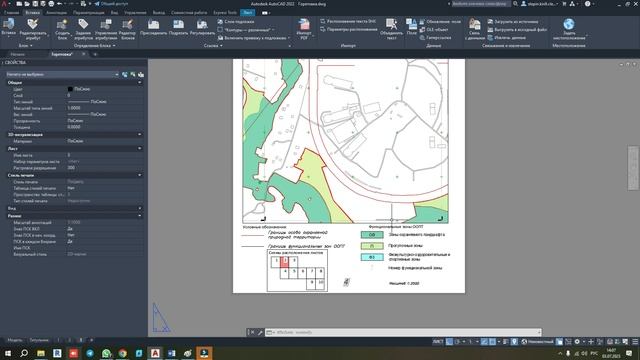Click Quick Select icon in Properties palette
640x360 pixels.
click(x=140, y=74)
